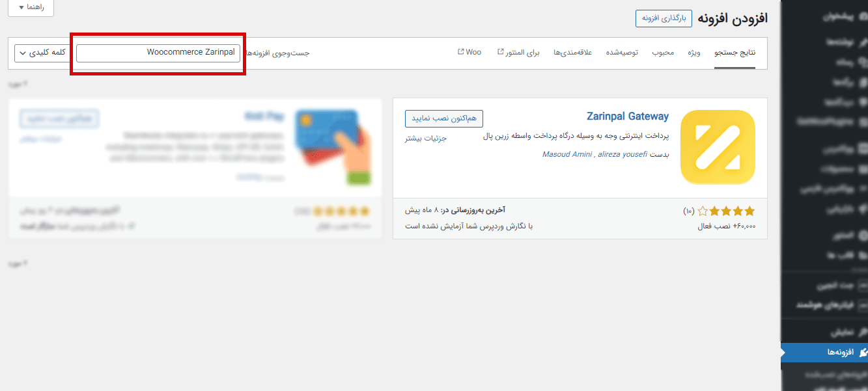Expand the راهنما help panel at top left
This screenshot has width=868, height=391.
tap(30, 8)
